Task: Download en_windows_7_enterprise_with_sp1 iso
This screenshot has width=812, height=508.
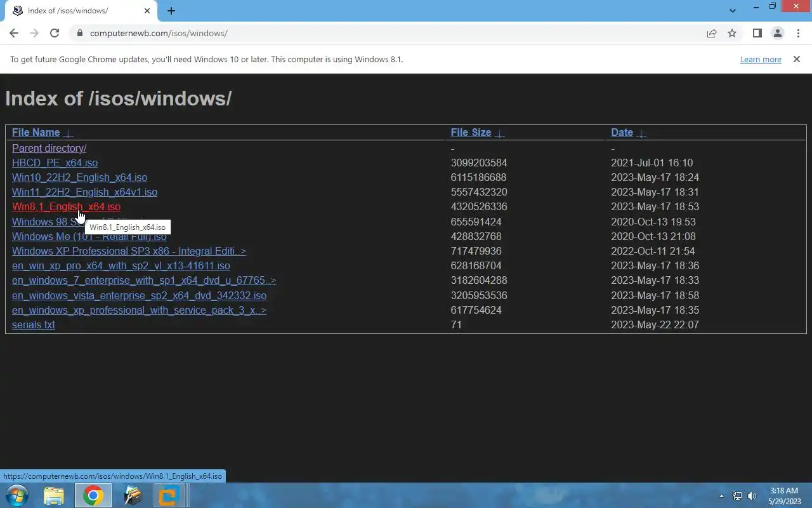Action: 144,280
